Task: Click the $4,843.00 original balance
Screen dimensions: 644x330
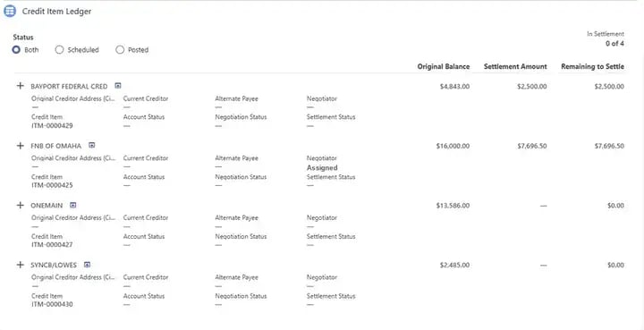Action: pos(454,87)
